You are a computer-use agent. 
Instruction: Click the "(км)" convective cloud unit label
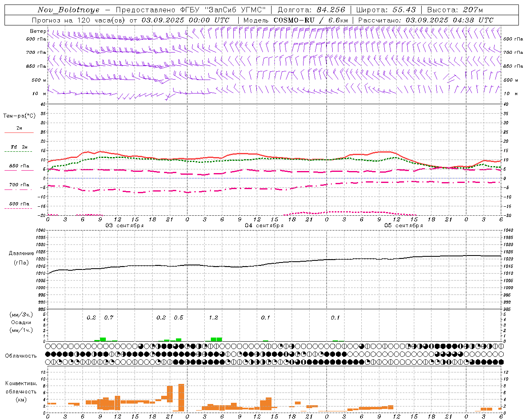click(21, 399)
